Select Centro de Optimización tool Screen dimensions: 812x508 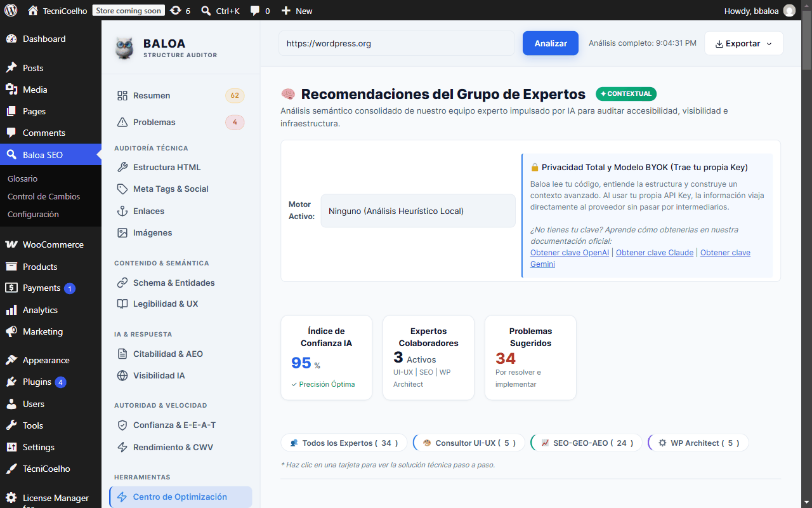pos(180,497)
